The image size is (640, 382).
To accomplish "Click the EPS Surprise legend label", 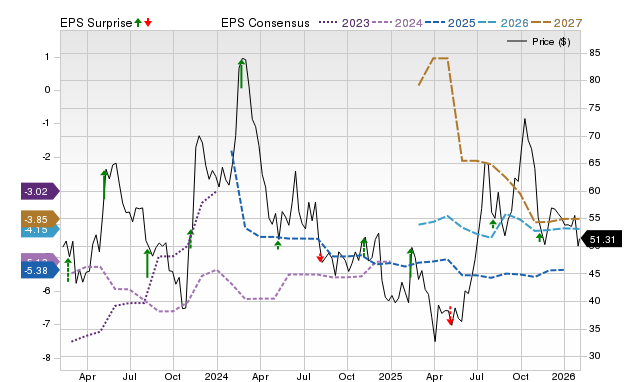I will pos(96,23).
